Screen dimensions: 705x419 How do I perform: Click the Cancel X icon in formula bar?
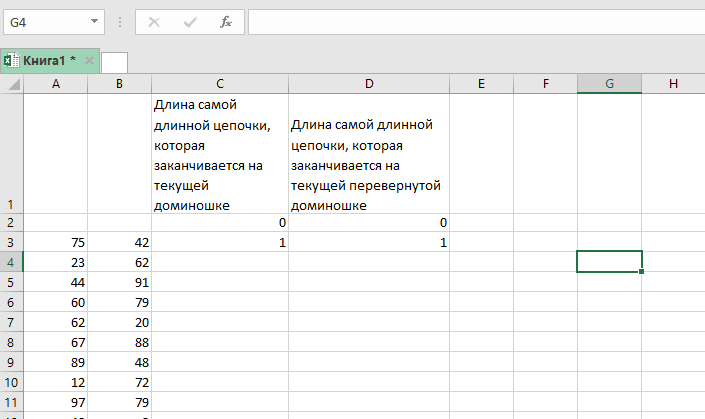154,21
